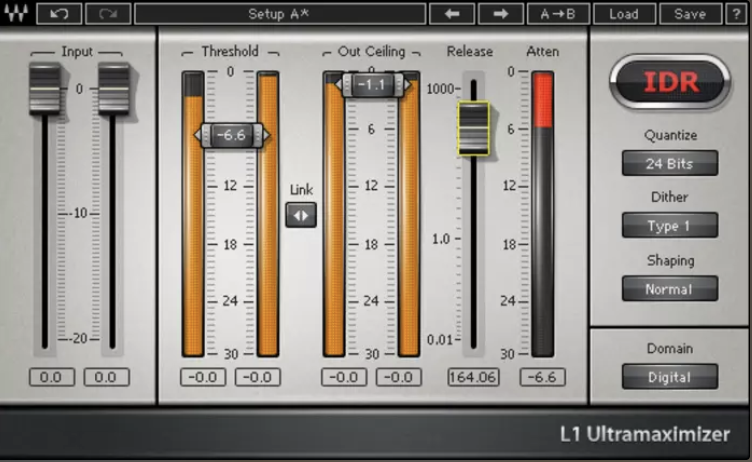Click the Load button
The width and height of the screenshot is (752, 462).
tap(624, 13)
